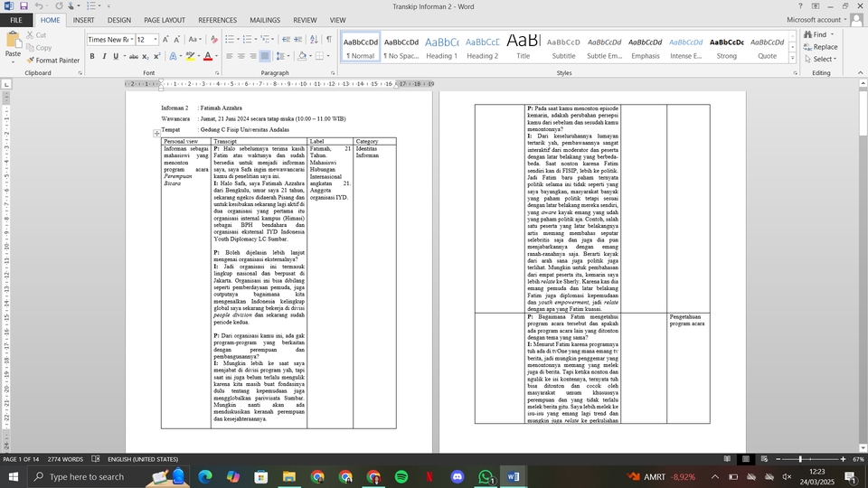Expand the Styles gallery More arrow
The image size is (868, 488).
794,57
